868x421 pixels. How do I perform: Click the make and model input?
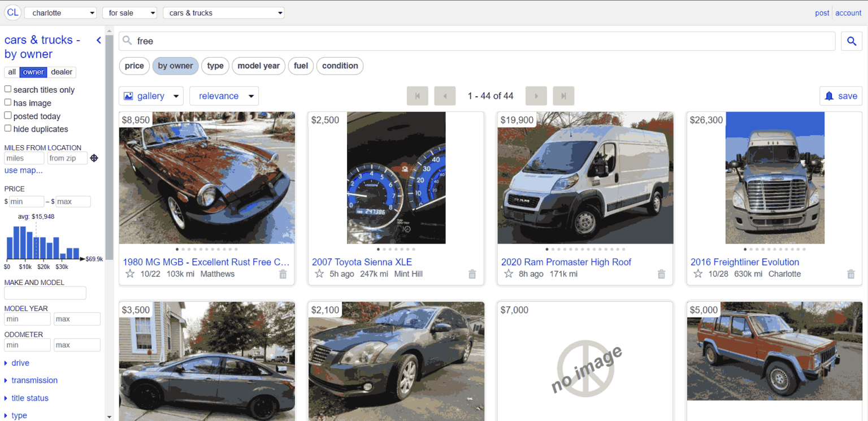point(45,293)
